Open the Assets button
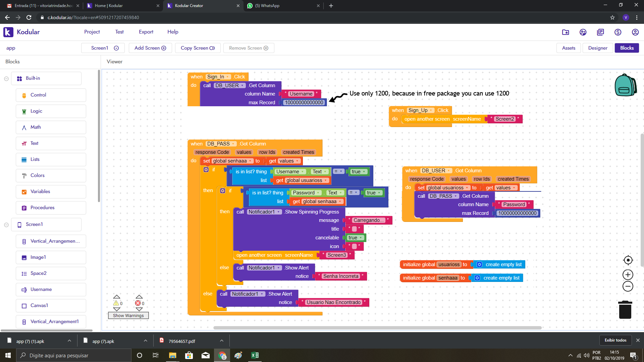This screenshot has height=362, width=644. [x=569, y=48]
